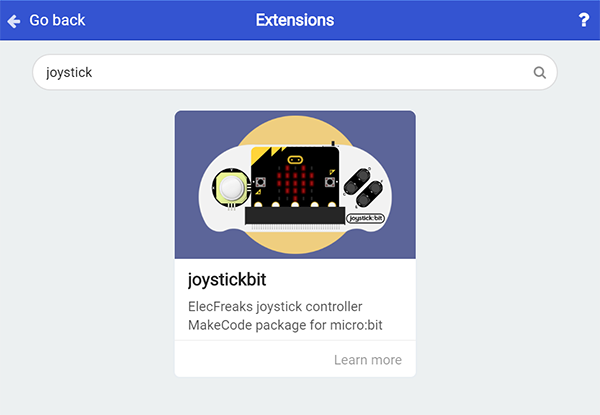Screen dimensions: 600x415
Task: Select the joystickbit extension image
Action: pos(295,185)
